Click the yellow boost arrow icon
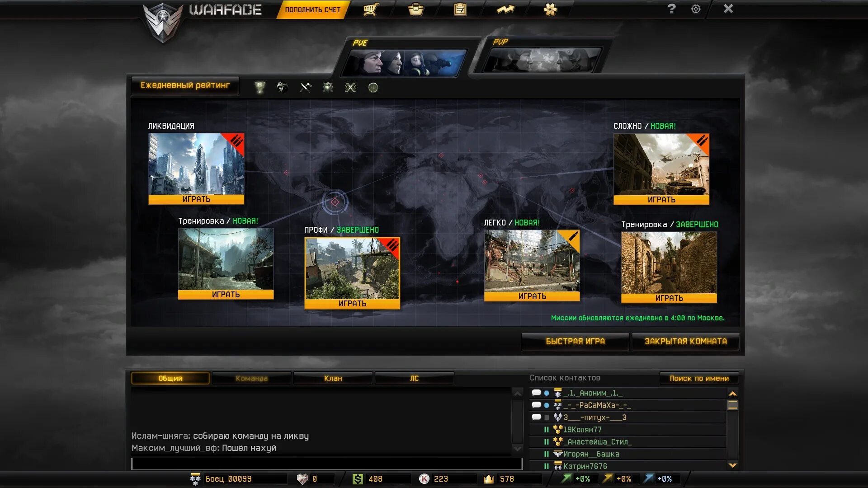 (608, 479)
